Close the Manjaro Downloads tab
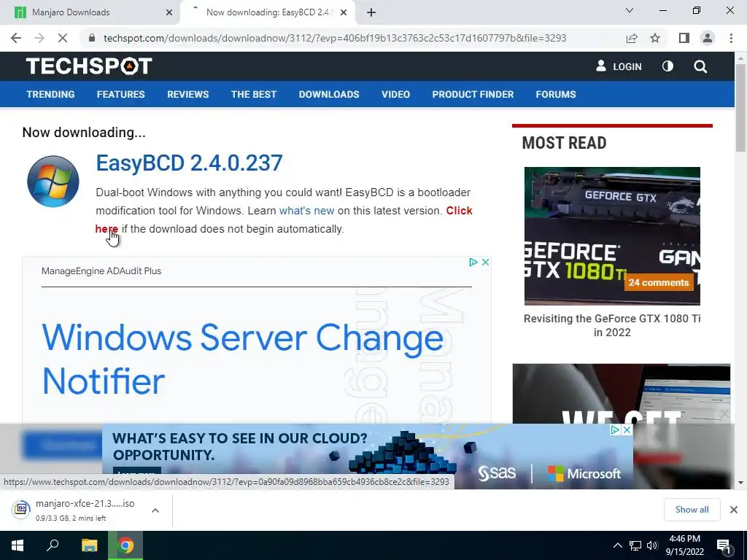This screenshot has width=747, height=560. click(169, 12)
